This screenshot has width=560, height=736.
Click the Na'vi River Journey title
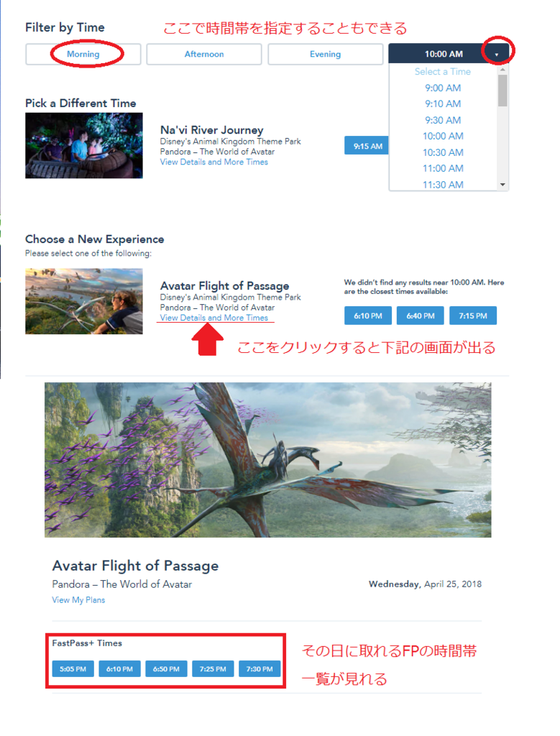211,130
